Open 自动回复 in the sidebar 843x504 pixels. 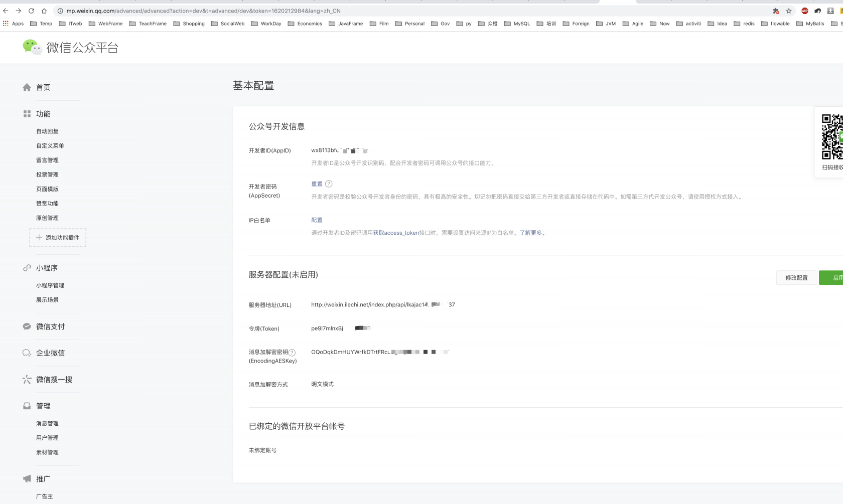(47, 131)
